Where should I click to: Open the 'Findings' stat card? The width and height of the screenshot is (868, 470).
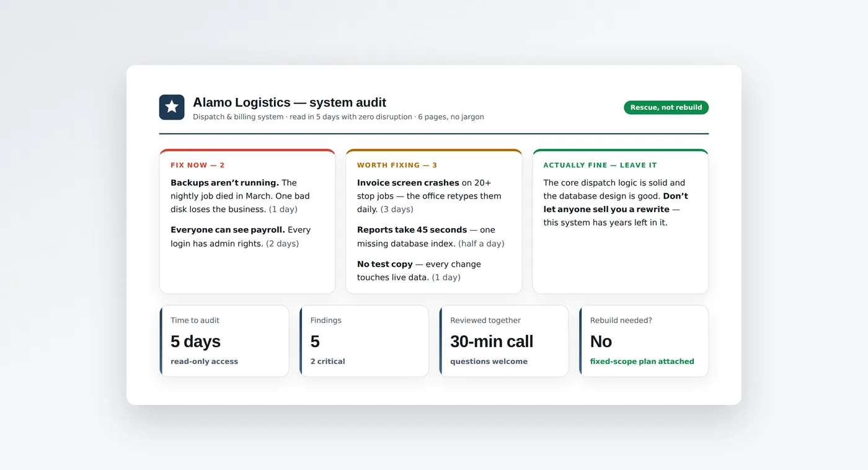[x=364, y=341]
